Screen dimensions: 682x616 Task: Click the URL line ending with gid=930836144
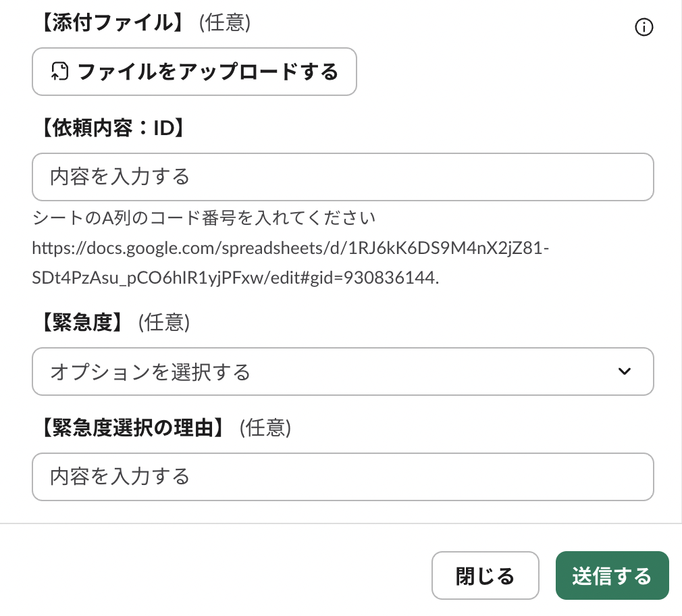click(x=235, y=278)
